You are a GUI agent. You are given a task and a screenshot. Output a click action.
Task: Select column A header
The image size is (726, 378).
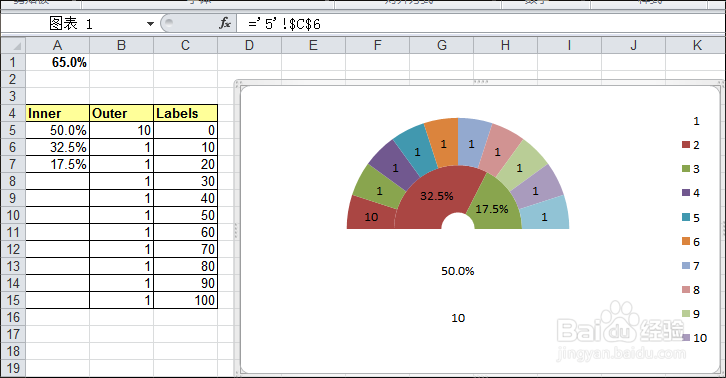click(57, 45)
